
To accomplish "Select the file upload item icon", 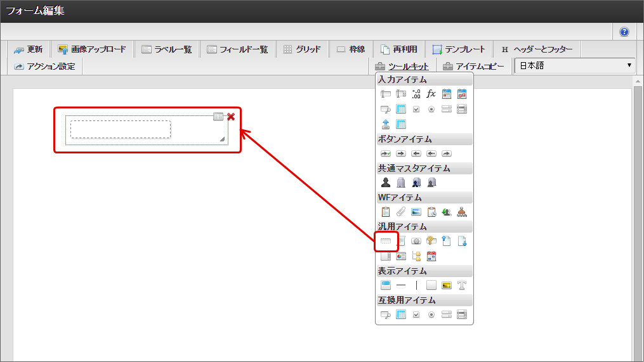I will click(x=385, y=124).
